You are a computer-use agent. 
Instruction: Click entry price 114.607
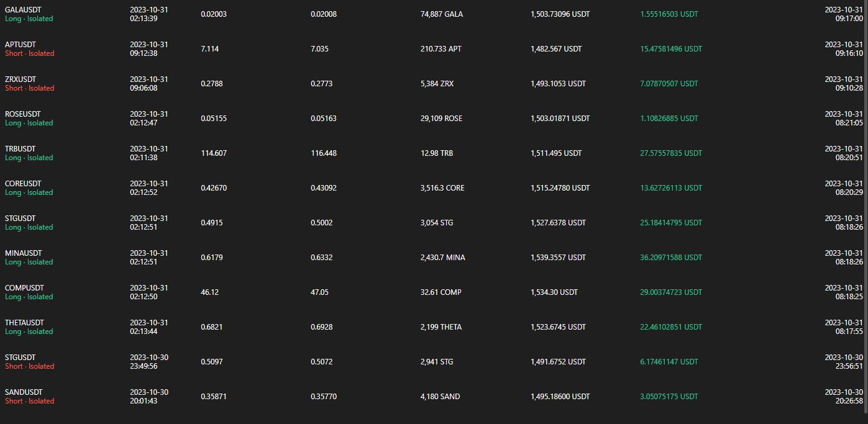214,153
